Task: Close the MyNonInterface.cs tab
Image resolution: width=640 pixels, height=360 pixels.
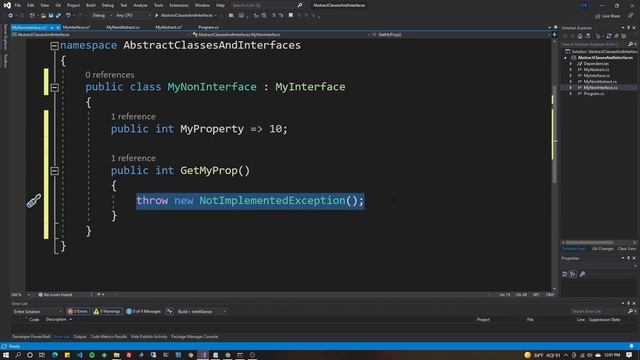Action: 58,28
